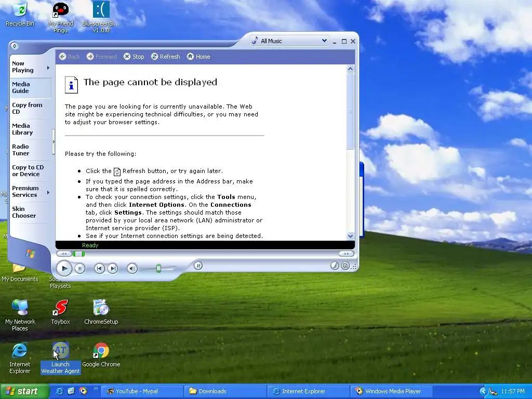Expand the Premium Services arrow

click(48, 192)
